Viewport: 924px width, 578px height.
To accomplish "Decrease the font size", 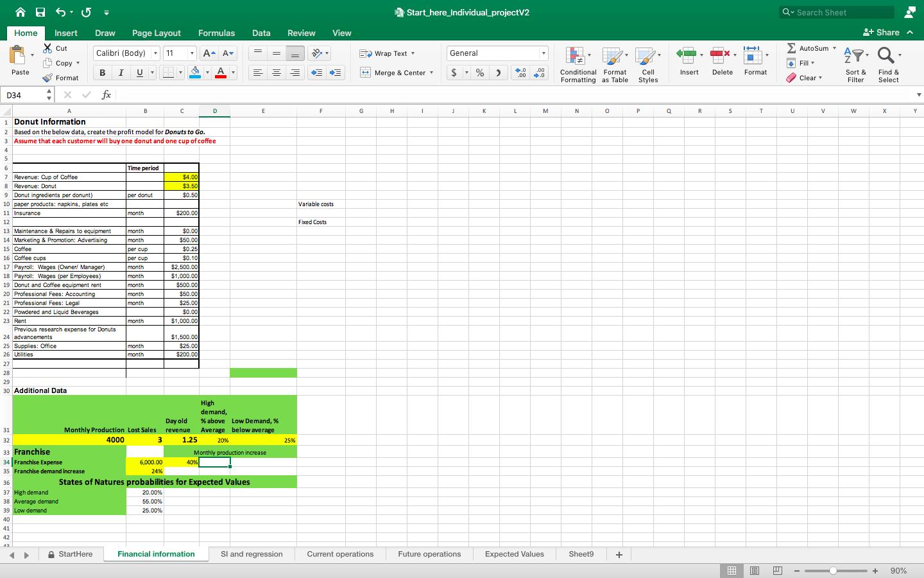I will pos(228,53).
